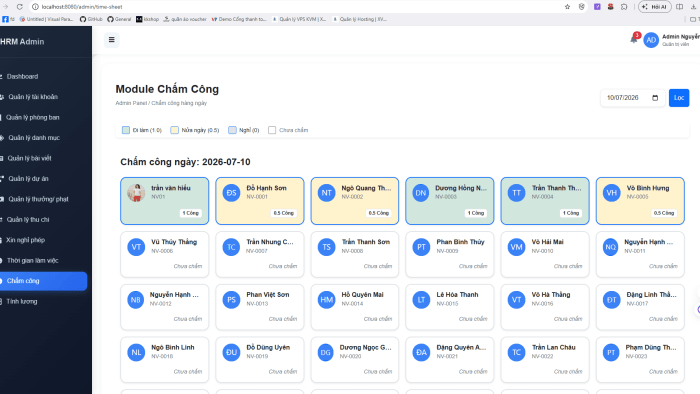Open Quản lý bài viết menu
The height and width of the screenshot is (394, 700).
tap(29, 158)
